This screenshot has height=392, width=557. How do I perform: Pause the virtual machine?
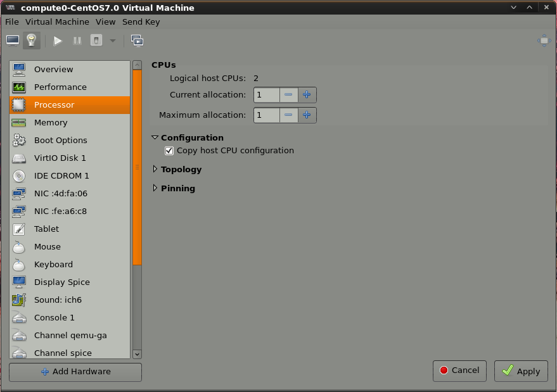pyautogui.click(x=77, y=41)
